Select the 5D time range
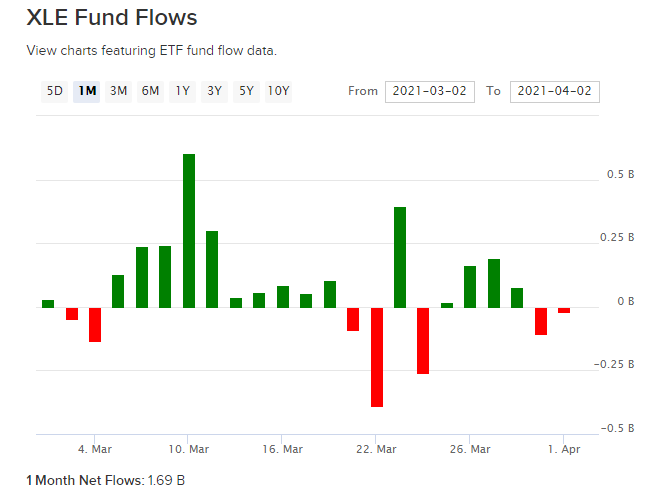Viewport: 664px width, 495px height. [x=54, y=91]
